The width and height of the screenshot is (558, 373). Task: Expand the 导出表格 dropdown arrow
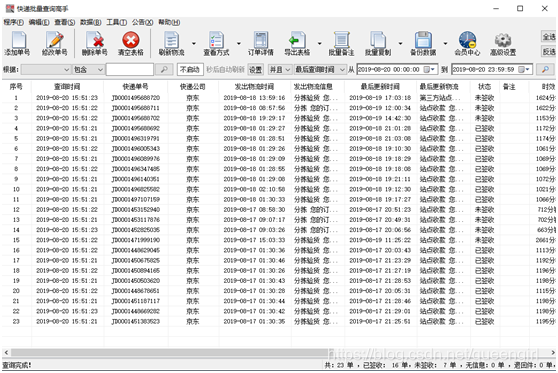(x=320, y=43)
